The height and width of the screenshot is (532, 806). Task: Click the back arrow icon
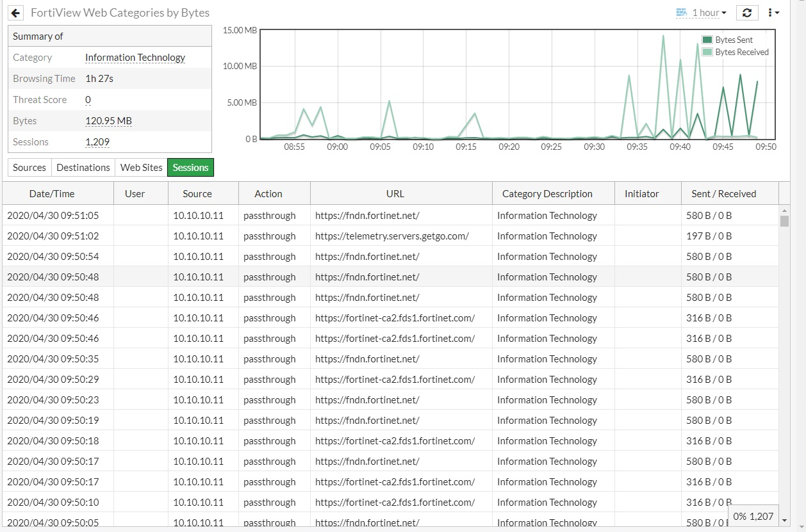point(17,13)
